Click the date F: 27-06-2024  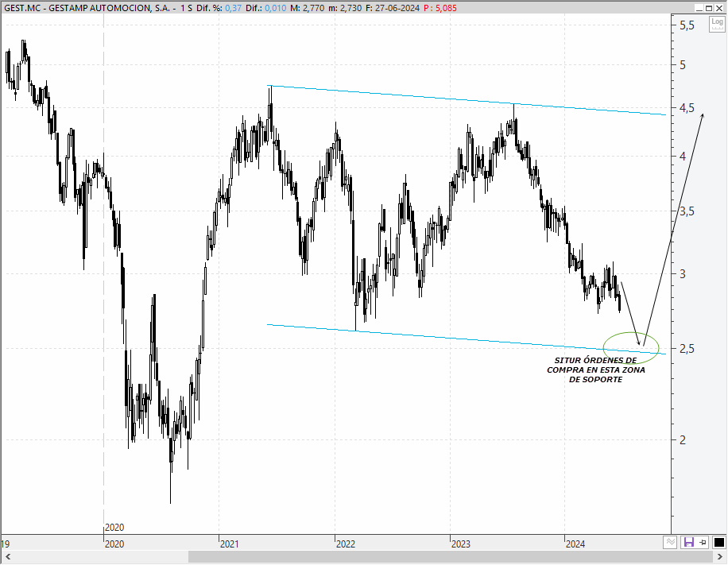(393, 8)
